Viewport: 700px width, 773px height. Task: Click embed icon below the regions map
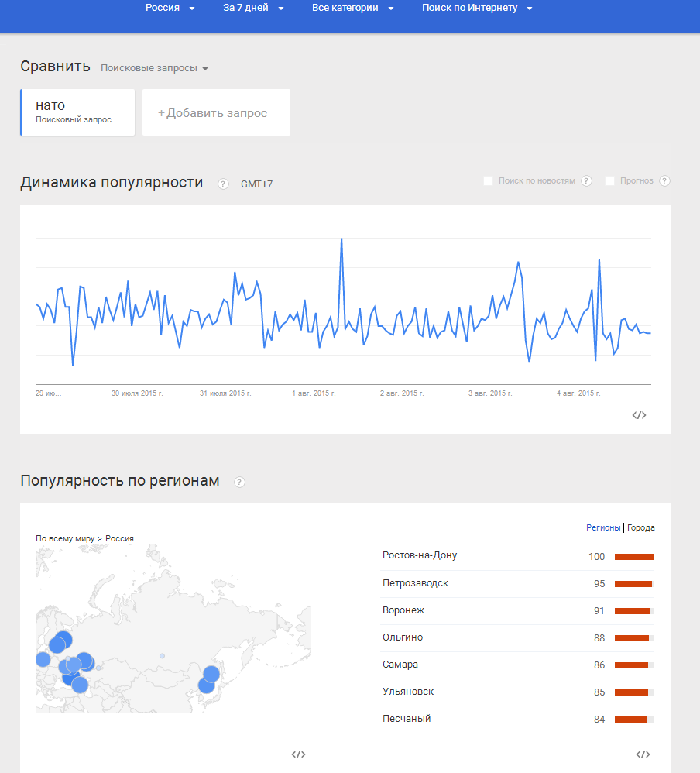click(299, 754)
